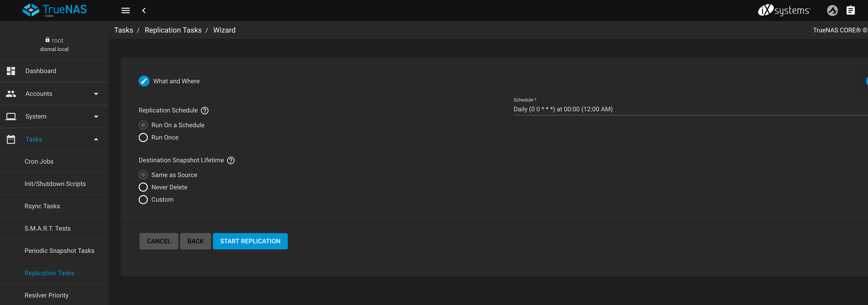868x305 pixels.
Task: View the iXsystems logo link
Action: [784, 10]
